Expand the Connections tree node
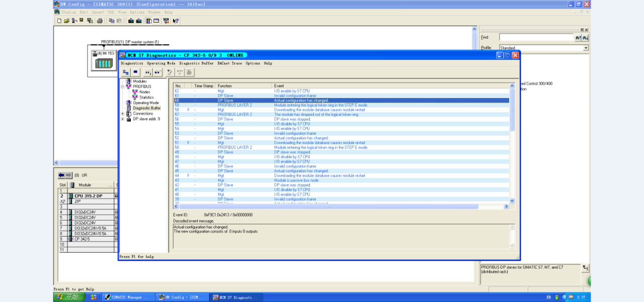The image size is (644, 302). pos(123,114)
